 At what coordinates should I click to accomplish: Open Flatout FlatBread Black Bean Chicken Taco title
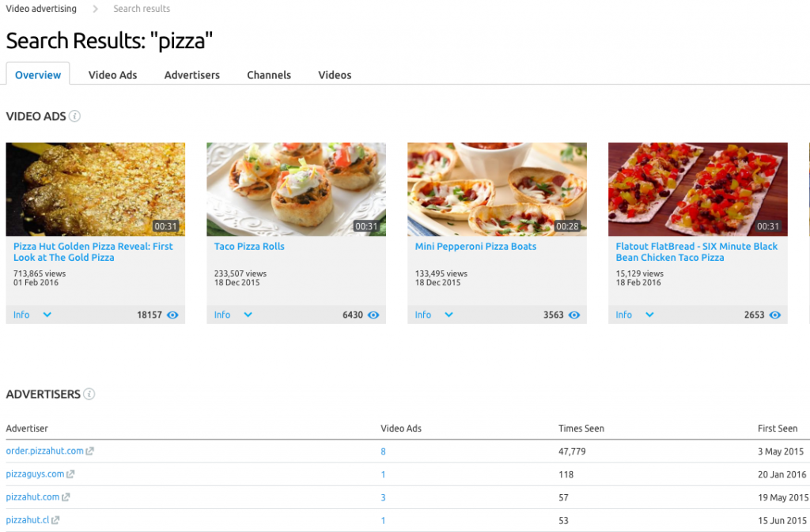pos(696,252)
